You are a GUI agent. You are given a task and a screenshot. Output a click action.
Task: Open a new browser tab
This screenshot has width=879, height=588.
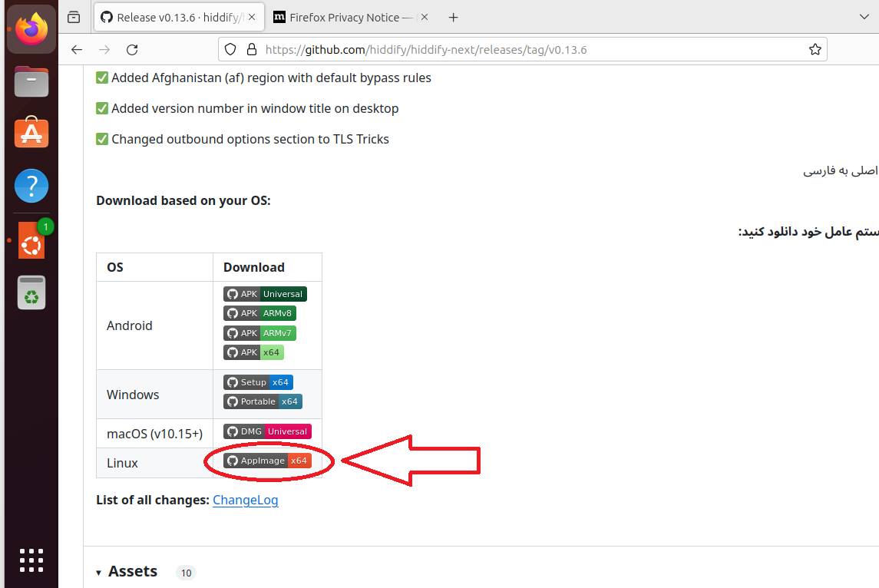point(454,18)
